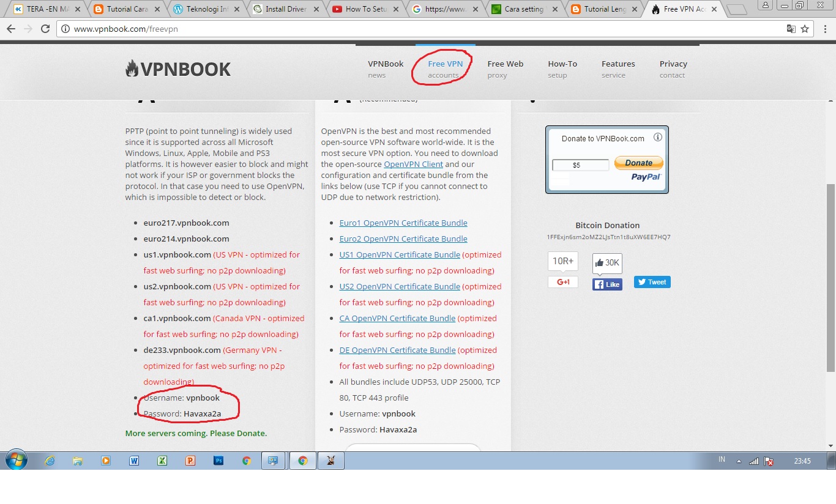Open Features service menu item
This screenshot has width=836, height=504.
point(618,69)
